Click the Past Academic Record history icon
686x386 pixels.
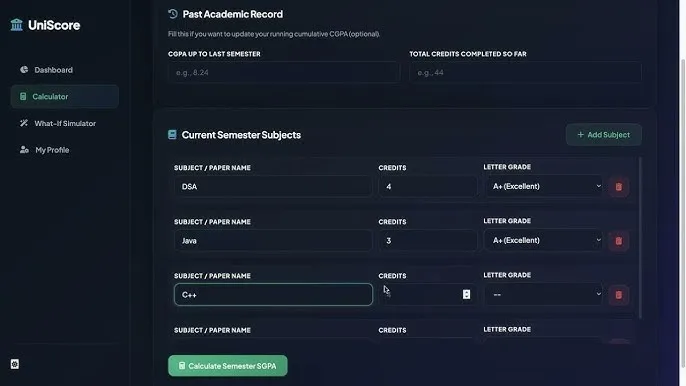point(173,14)
